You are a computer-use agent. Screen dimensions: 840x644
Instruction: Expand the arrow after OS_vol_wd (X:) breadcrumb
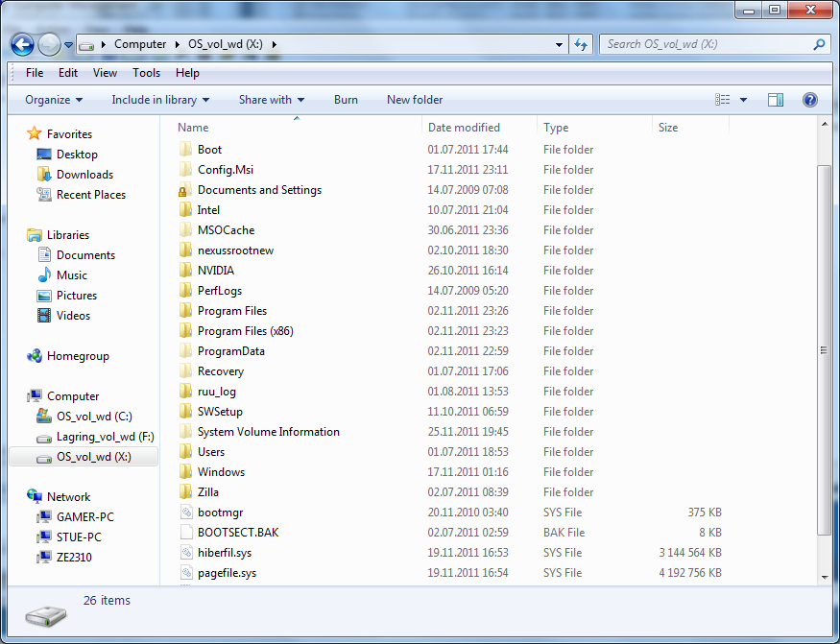275,44
